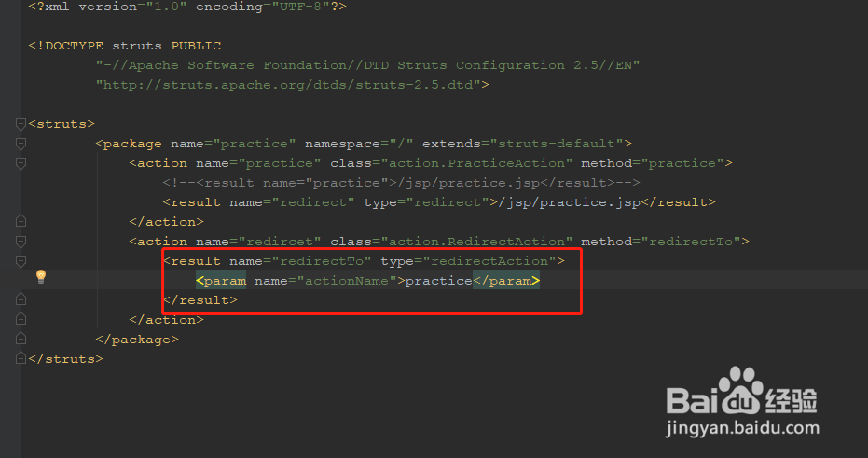This screenshot has height=458, width=868.
Task: Click type="redirect" attribute
Action: click(x=426, y=202)
